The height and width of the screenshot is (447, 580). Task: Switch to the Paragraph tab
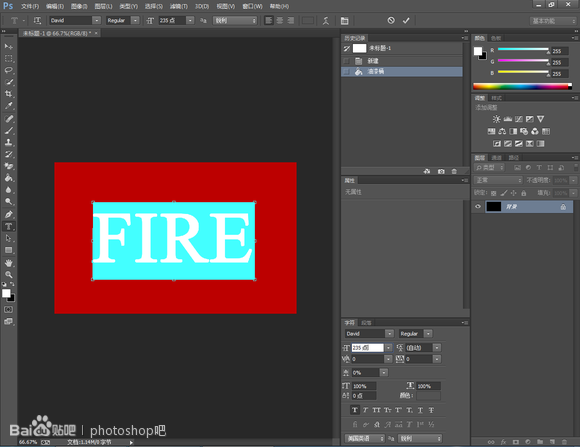366,323
